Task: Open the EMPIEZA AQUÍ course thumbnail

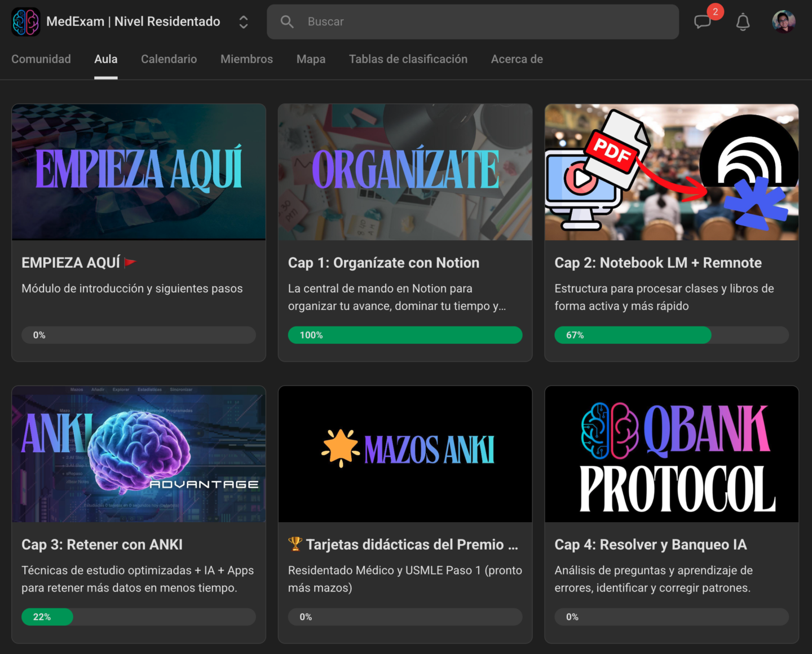Action: (x=139, y=172)
